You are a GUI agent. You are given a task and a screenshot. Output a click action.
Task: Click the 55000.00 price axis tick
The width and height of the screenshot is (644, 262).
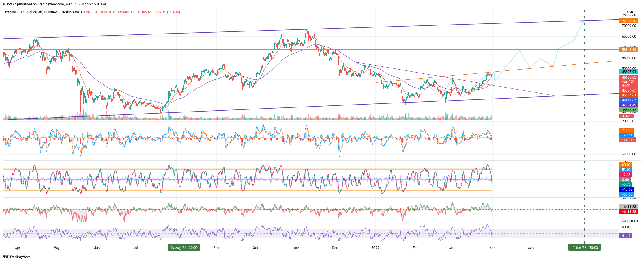tap(629, 58)
